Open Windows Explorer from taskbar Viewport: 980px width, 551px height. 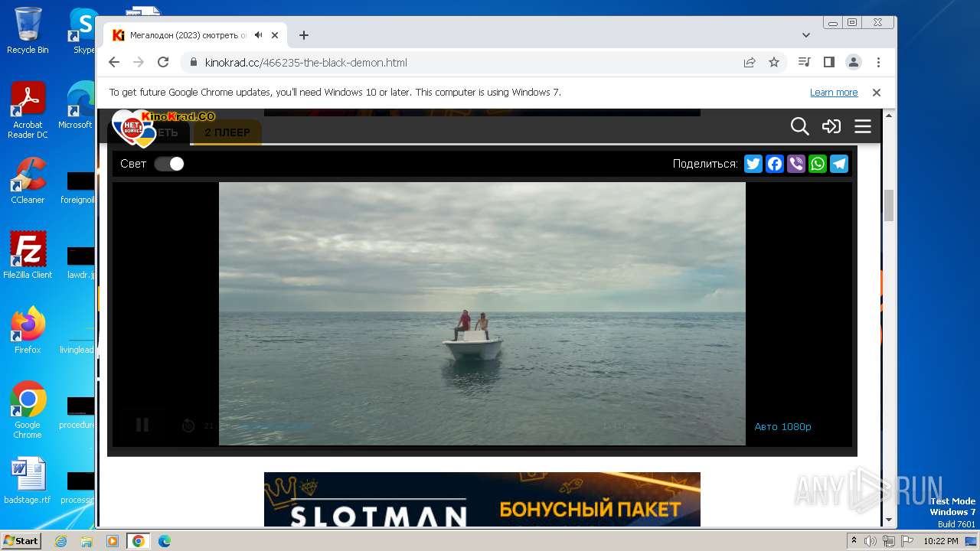[x=87, y=541]
